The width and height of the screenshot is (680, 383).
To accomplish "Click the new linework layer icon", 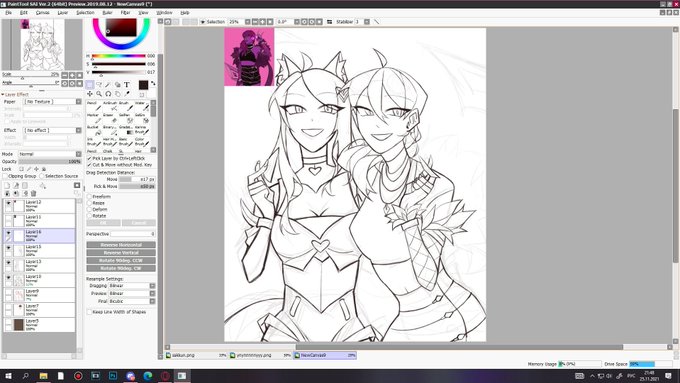I will 16,186.
